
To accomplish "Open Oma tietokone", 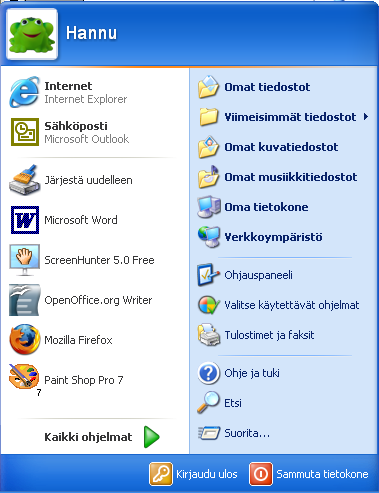I will pyautogui.click(x=253, y=207).
